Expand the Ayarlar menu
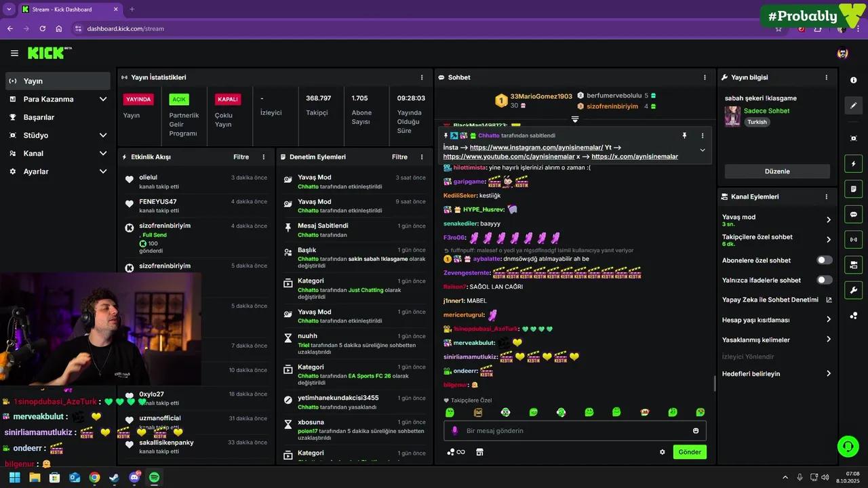The width and height of the screenshot is (868, 488). [x=58, y=171]
